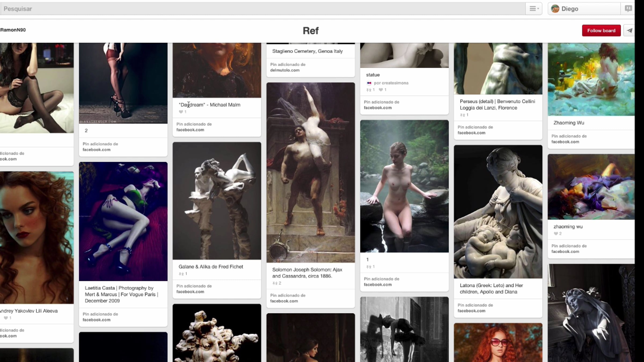
Task: Open the Ajax and Cassandra painting thumbnail
Action: point(310,172)
